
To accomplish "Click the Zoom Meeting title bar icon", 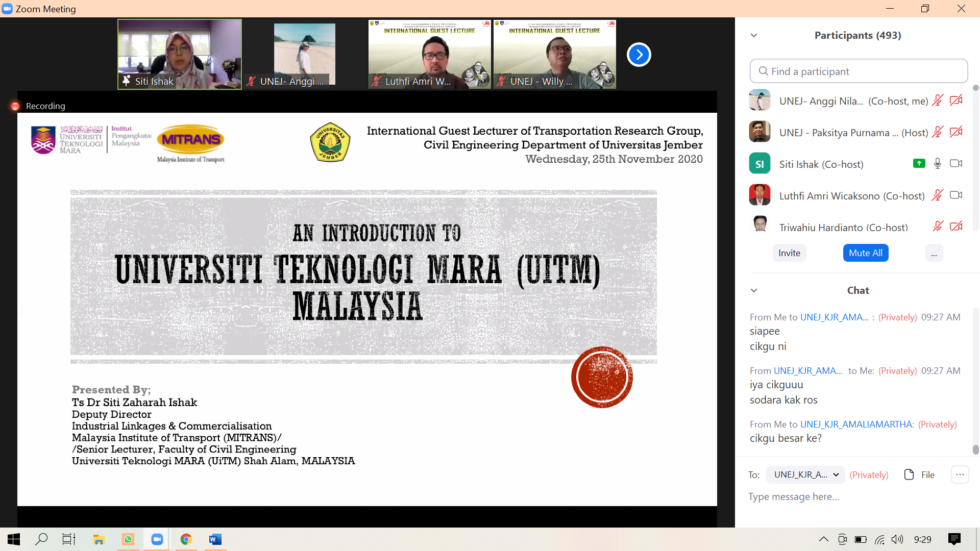I will (7, 9).
